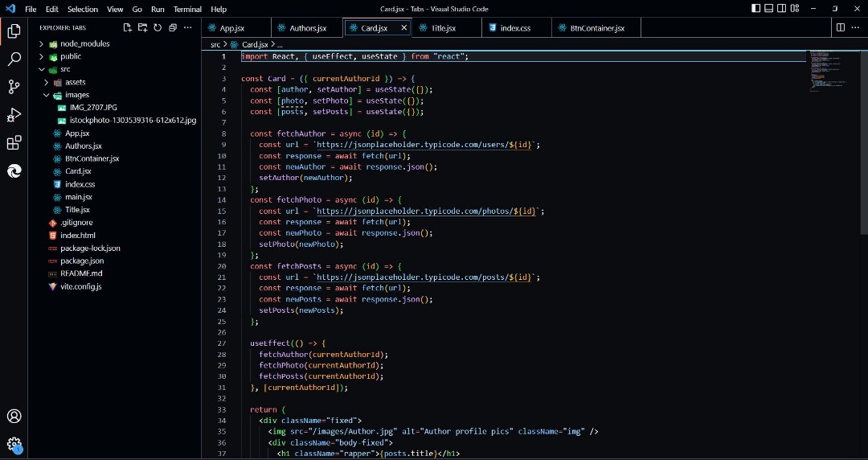Image resolution: width=868 pixels, height=460 pixels.
Task: Switch to the Authors.jsx tab
Action: 307,27
